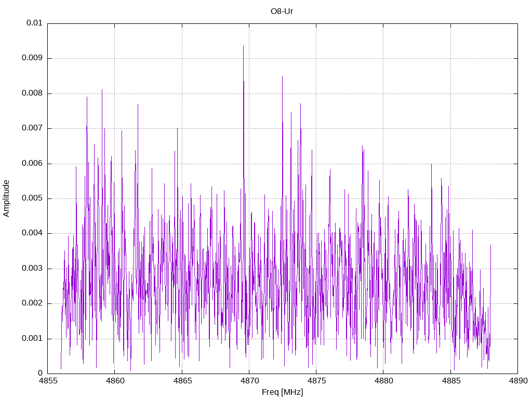The image size is (532, 399).
Task: Click the tallest spectrum peak near 4869.6 MHz
Action: 243,46
